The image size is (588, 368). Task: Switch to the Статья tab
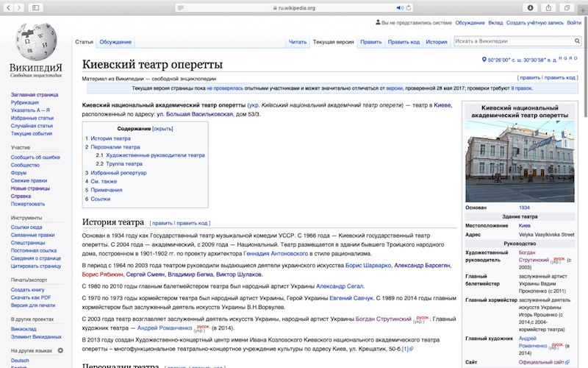[84, 42]
